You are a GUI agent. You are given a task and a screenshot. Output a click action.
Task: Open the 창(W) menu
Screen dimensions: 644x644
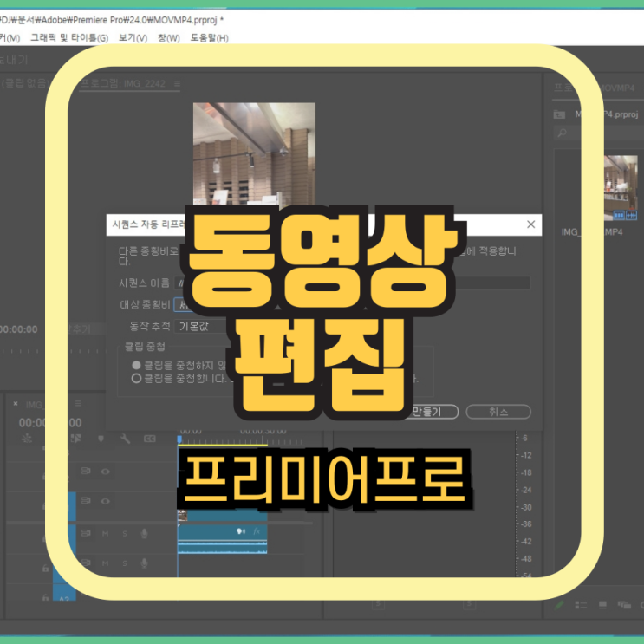(169, 38)
